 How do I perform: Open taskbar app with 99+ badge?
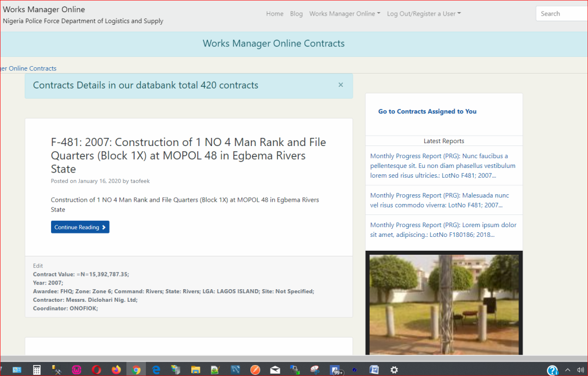(x=336, y=370)
